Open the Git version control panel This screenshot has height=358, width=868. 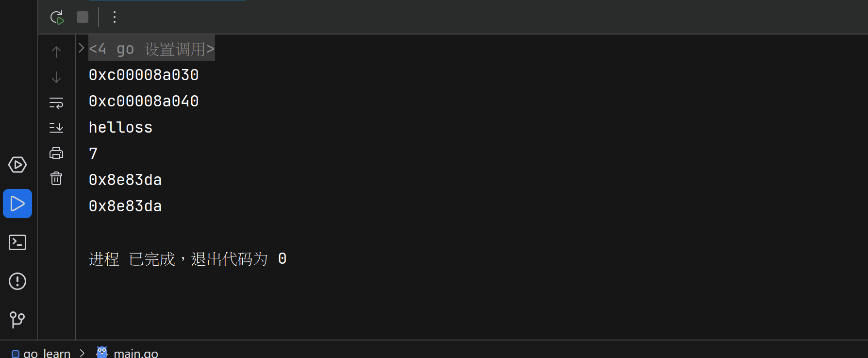coord(17,319)
